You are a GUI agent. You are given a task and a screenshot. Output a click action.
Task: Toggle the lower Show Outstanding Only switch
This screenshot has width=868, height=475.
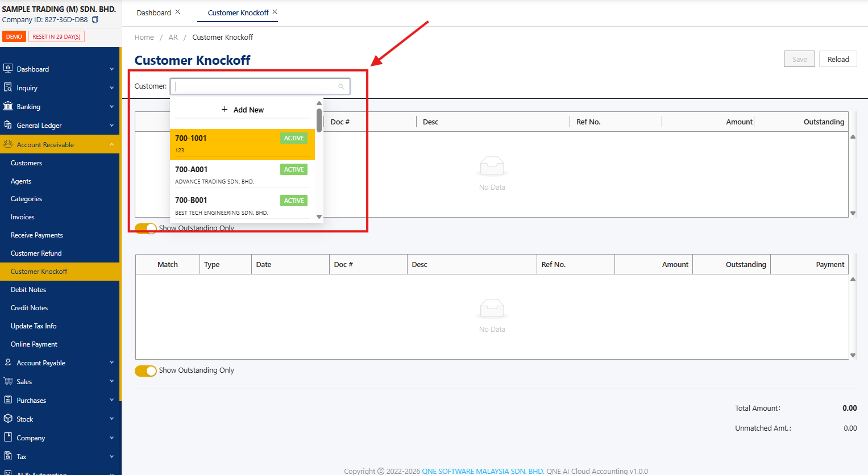[x=146, y=370]
